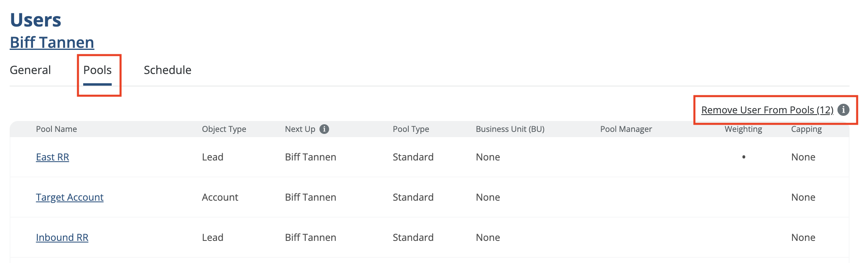Click the Capping column header
This screenshot has height=263, width=868.
point(806,129)
